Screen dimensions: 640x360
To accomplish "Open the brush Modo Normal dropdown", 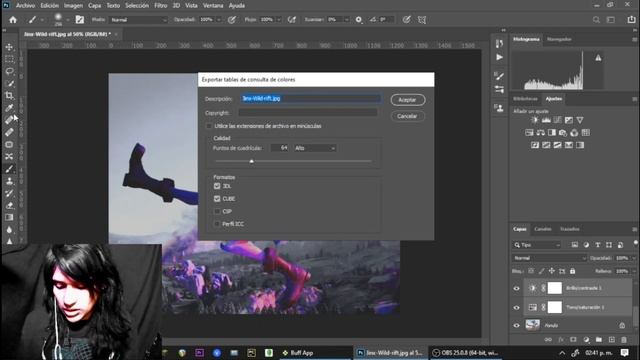I will [x=139, y=20].
